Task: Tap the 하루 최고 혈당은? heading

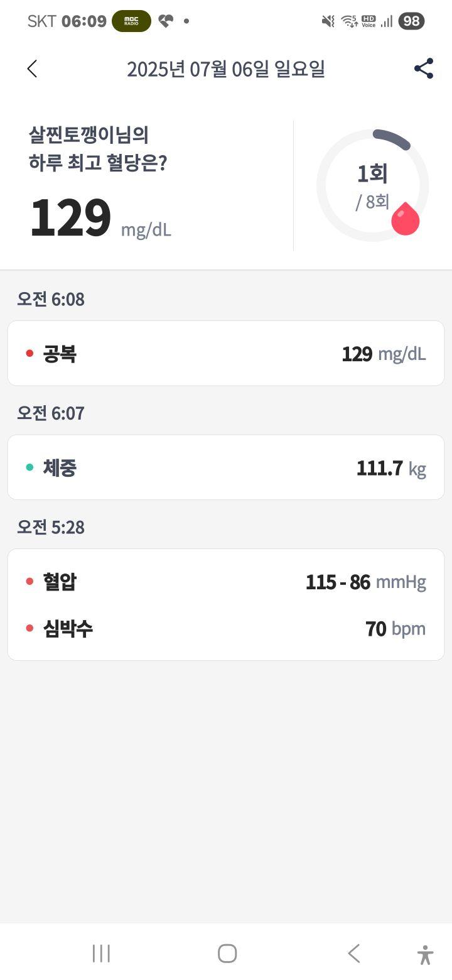Action: pos(98,163)
